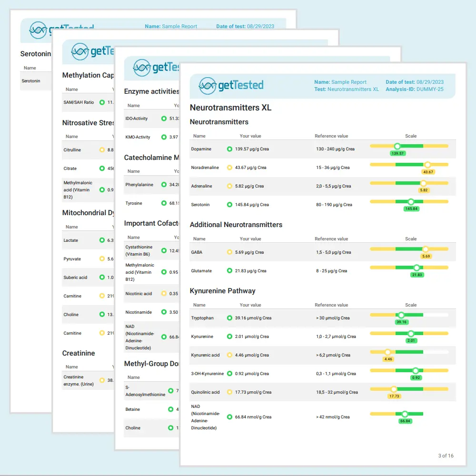Click the Serotonin scale marker at 145.84

[411, 202]
